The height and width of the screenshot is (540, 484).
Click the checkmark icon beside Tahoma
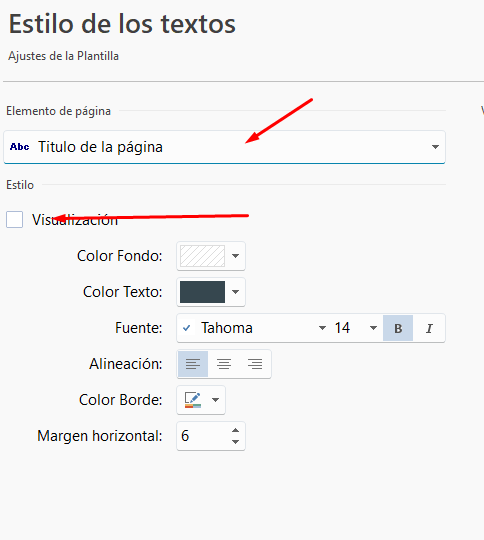(186, 328)
